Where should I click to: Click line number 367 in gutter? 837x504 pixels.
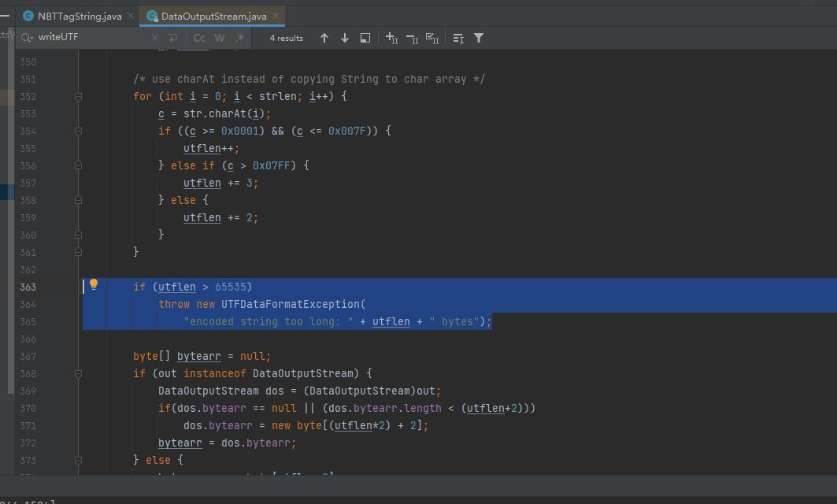click(28, 357)
